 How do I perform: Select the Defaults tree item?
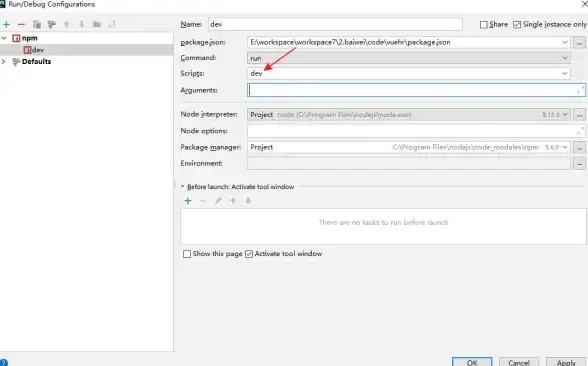click(x=32, y=62)
